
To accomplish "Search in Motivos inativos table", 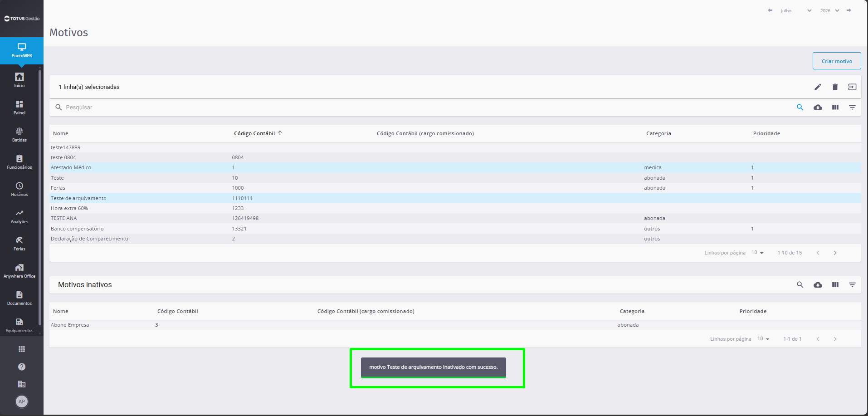I will [x=800, y=285].
